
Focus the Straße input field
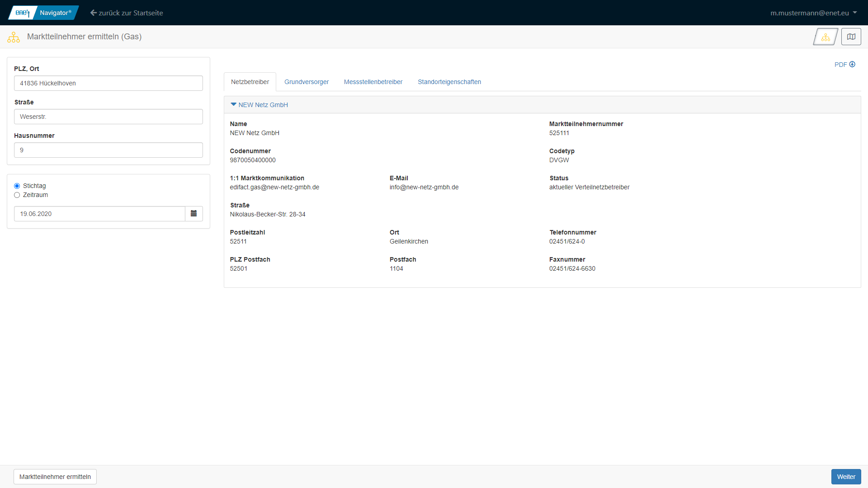pos(108,117)
